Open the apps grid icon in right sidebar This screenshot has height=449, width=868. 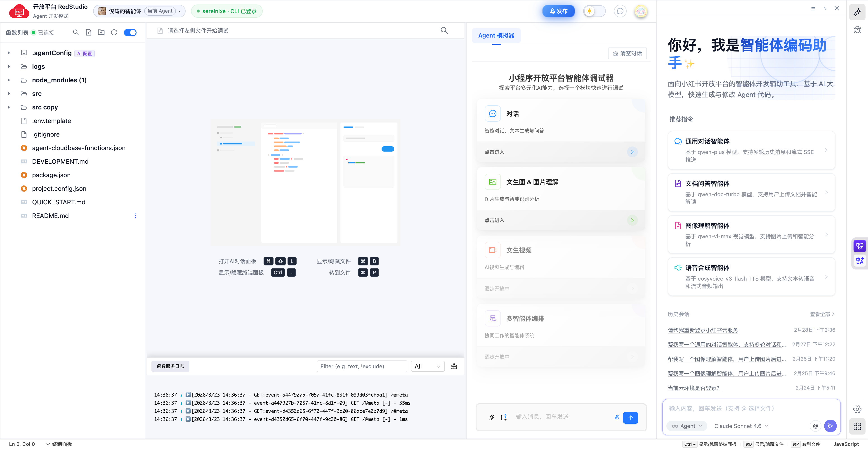[857, 426]
